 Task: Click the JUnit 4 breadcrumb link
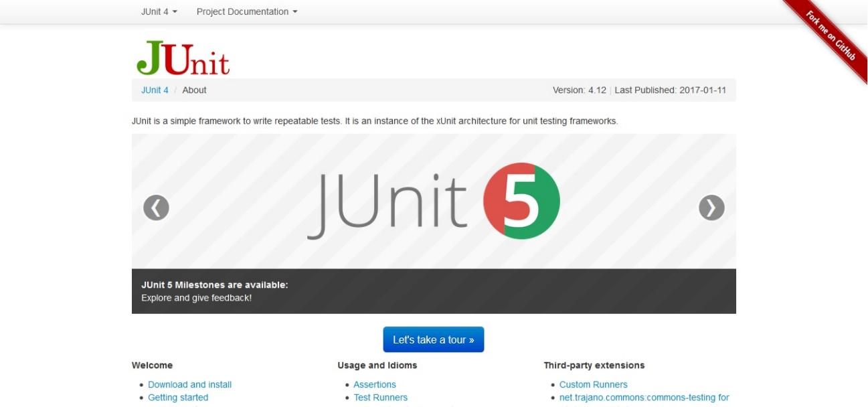155,90
